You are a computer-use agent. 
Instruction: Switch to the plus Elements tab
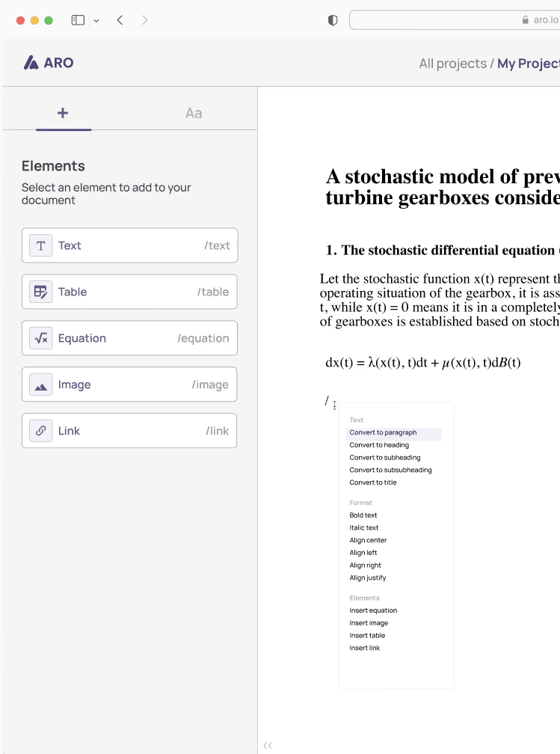pyautogui.click(x=63, y=113)
